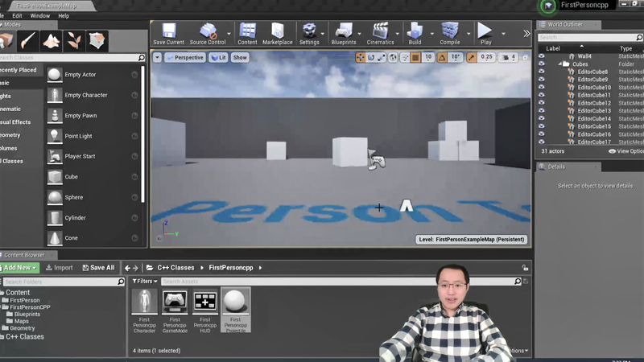The image size is (644, 362).
Task: Click the surface snapping icon in viewport
Action: [405, 57]
